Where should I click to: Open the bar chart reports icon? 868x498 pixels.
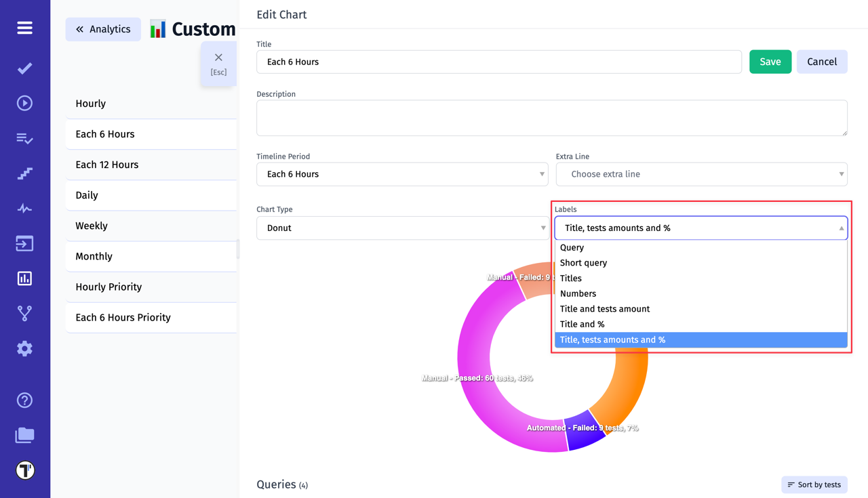click(x=24, y=278)
